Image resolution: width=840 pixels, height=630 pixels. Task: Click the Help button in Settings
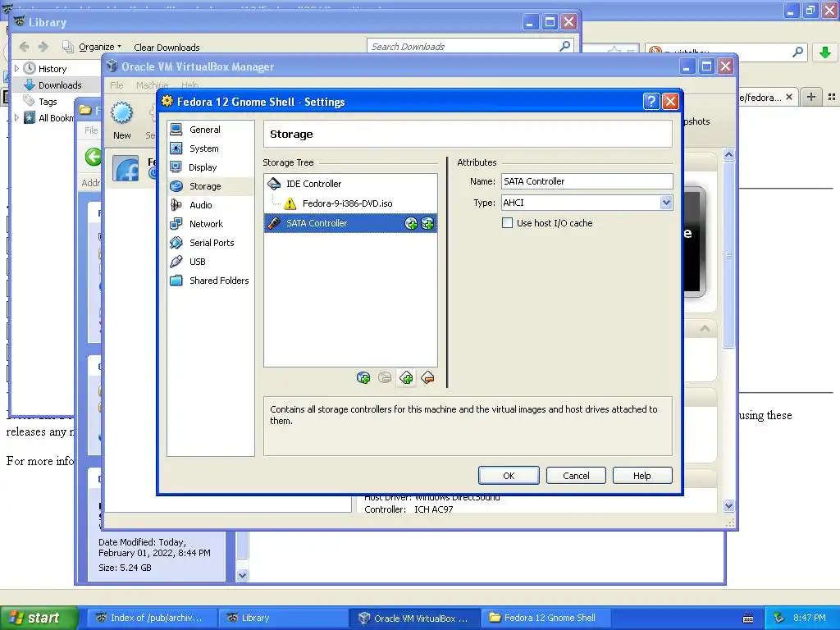(641, 476)
